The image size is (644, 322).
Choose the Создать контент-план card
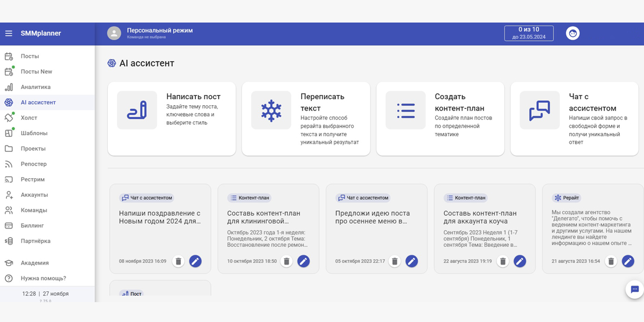pos(440,119)
